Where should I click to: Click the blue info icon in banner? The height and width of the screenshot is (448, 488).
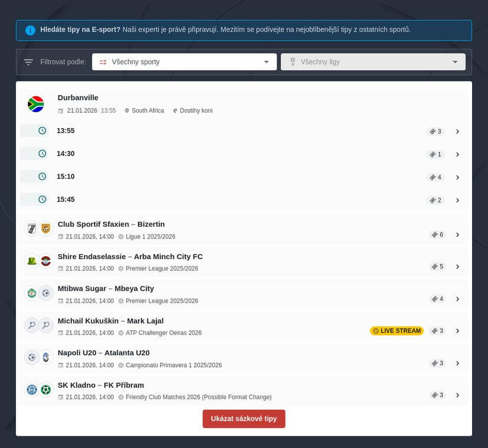(x=30, y=30)
